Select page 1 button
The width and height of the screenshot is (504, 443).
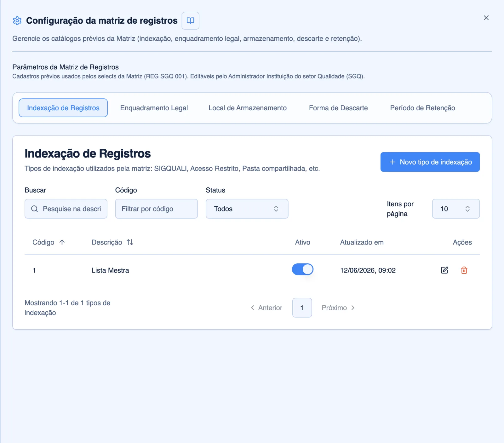coord(302,308)
